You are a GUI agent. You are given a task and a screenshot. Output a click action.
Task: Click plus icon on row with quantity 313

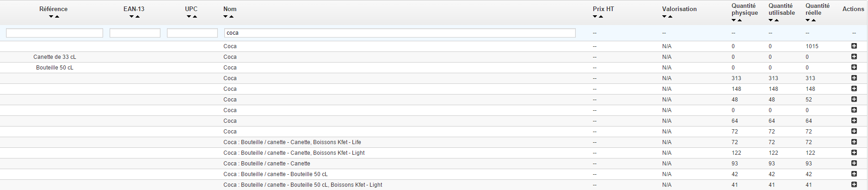[854, 78]
